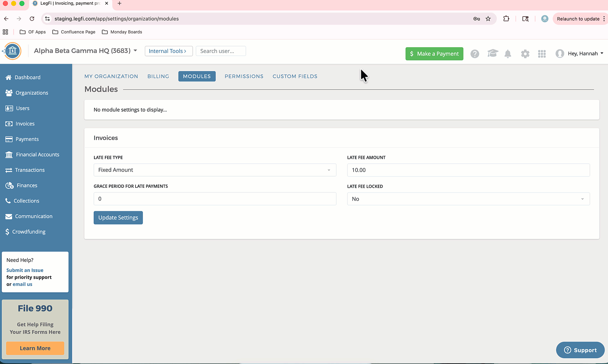
Task: Expand the Alpha Beta Gamma HQ organization switcher
Action: pos(86,51)
